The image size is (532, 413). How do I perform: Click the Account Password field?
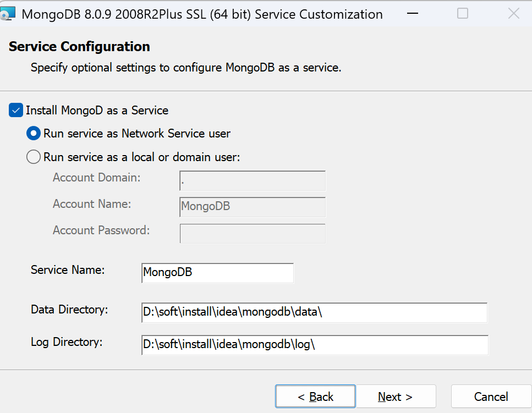[253, 233]
